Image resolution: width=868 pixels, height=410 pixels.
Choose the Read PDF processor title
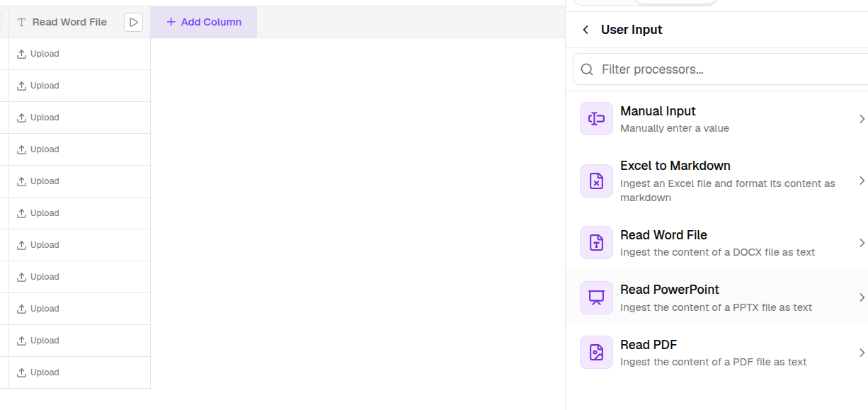649,345
